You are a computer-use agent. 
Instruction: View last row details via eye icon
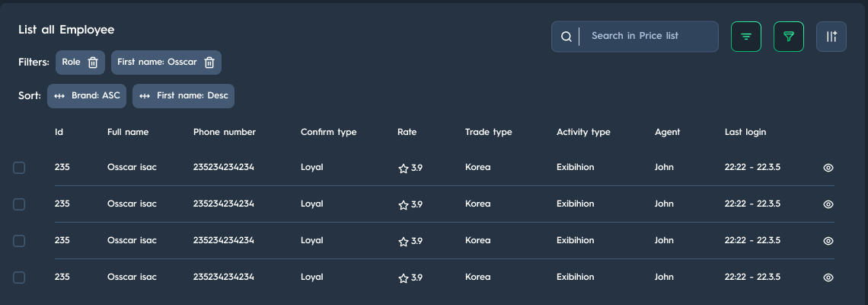828,278
